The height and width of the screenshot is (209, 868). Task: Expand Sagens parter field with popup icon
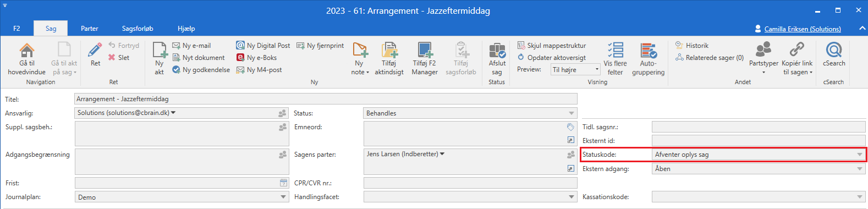click(x=571, y=168)
